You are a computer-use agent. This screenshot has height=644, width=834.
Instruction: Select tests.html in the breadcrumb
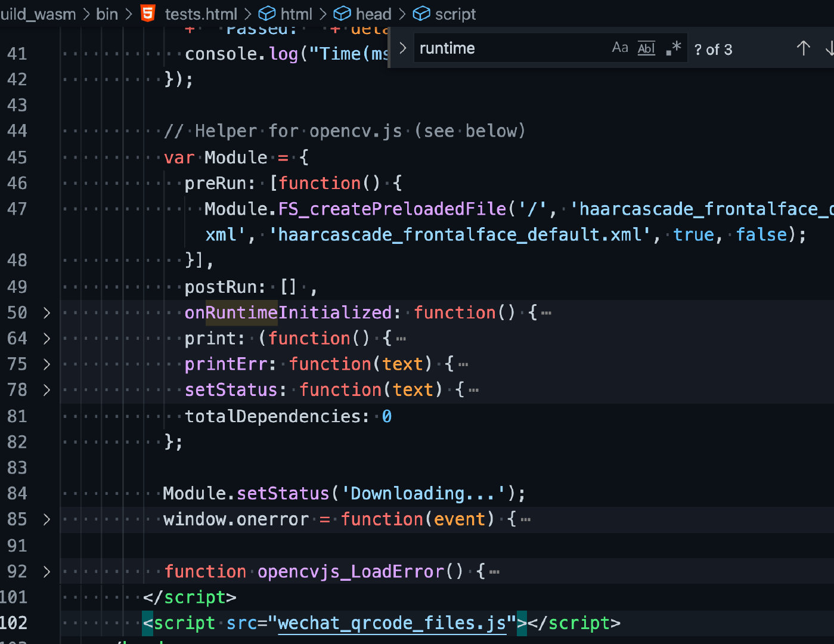[x=201, y=14]
